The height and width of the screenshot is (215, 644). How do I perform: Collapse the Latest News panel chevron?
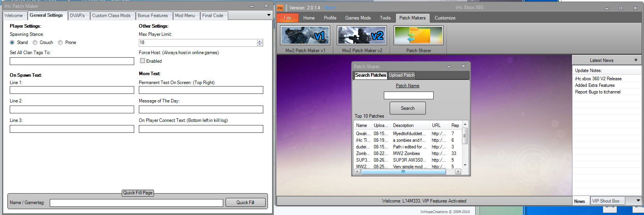coord(636,60)
